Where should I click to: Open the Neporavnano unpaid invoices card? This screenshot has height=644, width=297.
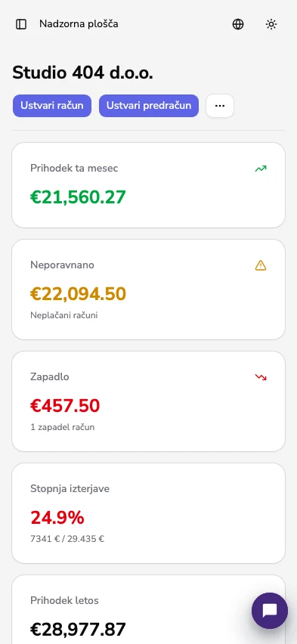tap(148, 289)
